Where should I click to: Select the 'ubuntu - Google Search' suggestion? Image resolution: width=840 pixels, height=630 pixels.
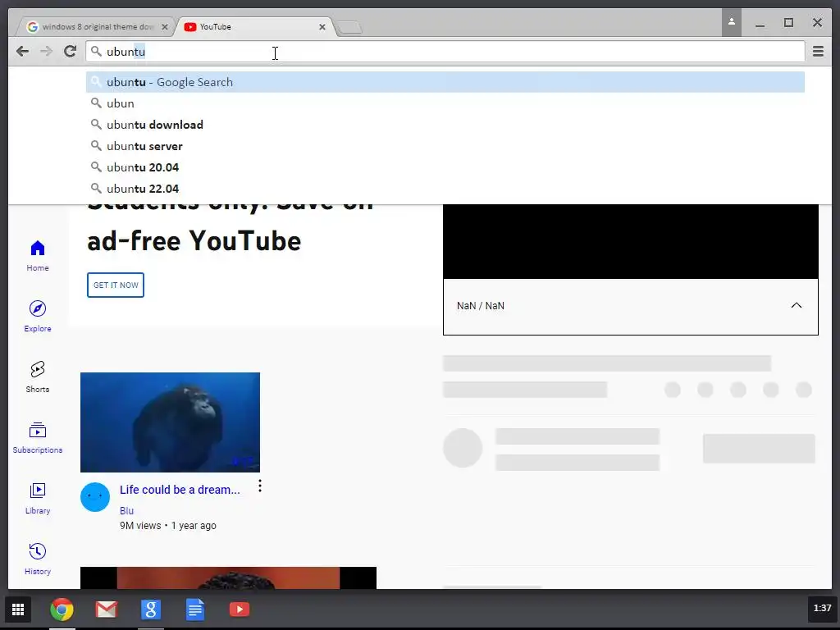(x=445, y=82)
